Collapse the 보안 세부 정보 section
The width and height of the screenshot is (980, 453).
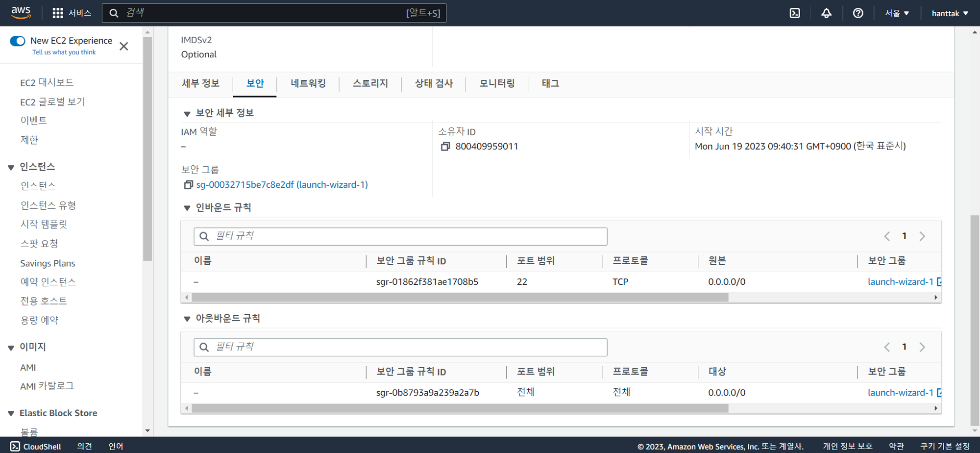[187, 114]
